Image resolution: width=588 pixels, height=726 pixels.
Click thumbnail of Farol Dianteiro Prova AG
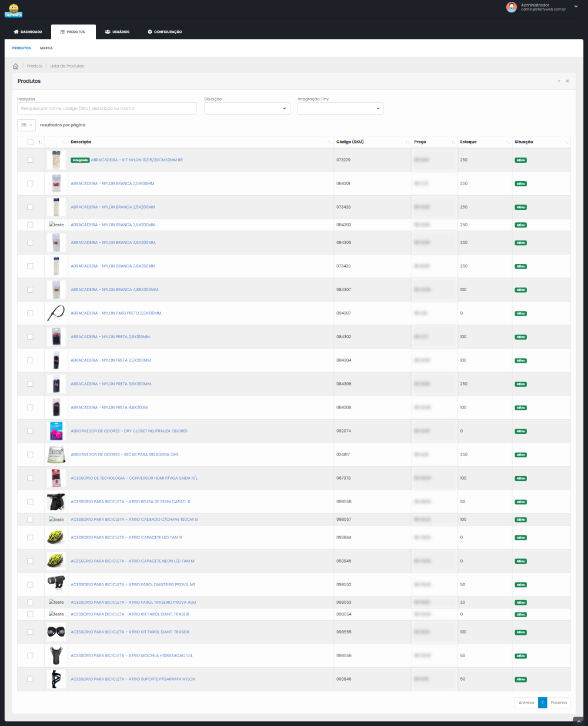pyautogui.click(x=56, y=584)
